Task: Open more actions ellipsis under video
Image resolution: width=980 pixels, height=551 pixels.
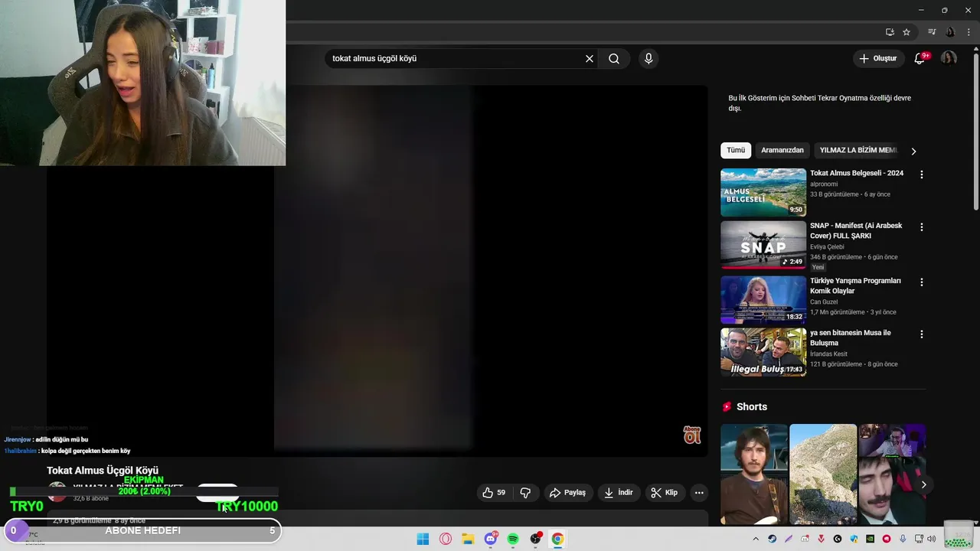Action: pyautogui.click(x=699, y=493)
